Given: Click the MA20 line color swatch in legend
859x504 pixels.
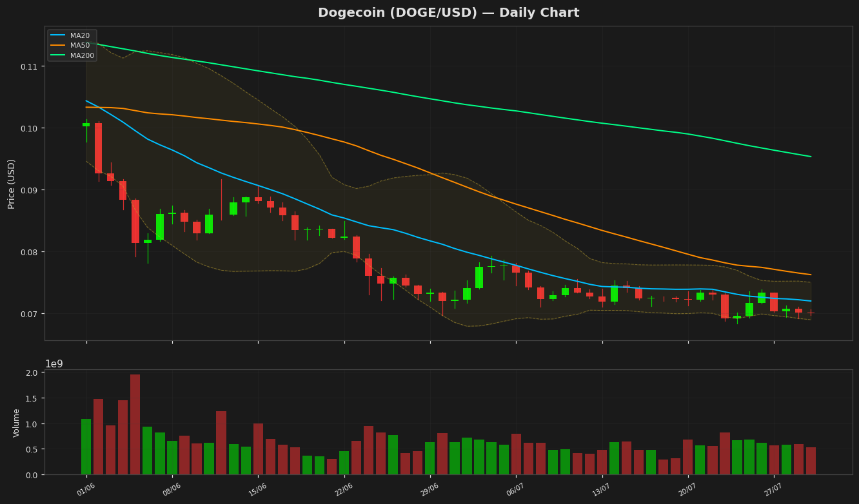Looking at the screenshot, I should pyautogui.click(x=59, y=35).
